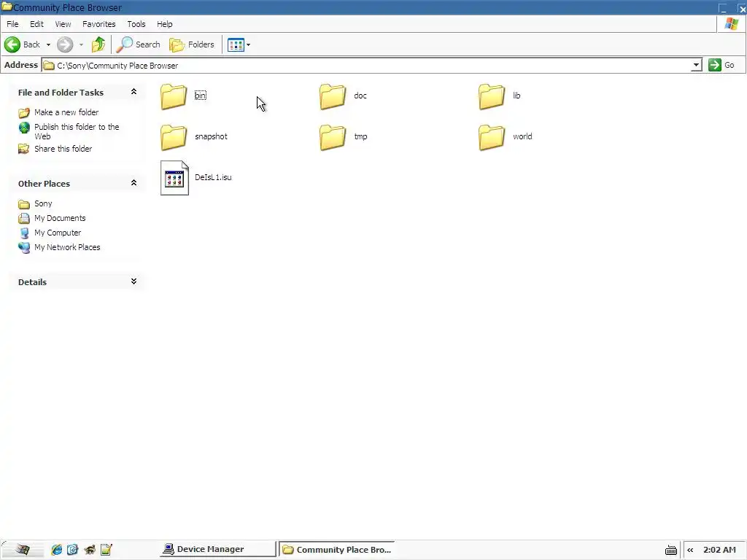Go up one folder level icon
747x560 pixels.
click(x=98, y=44)
